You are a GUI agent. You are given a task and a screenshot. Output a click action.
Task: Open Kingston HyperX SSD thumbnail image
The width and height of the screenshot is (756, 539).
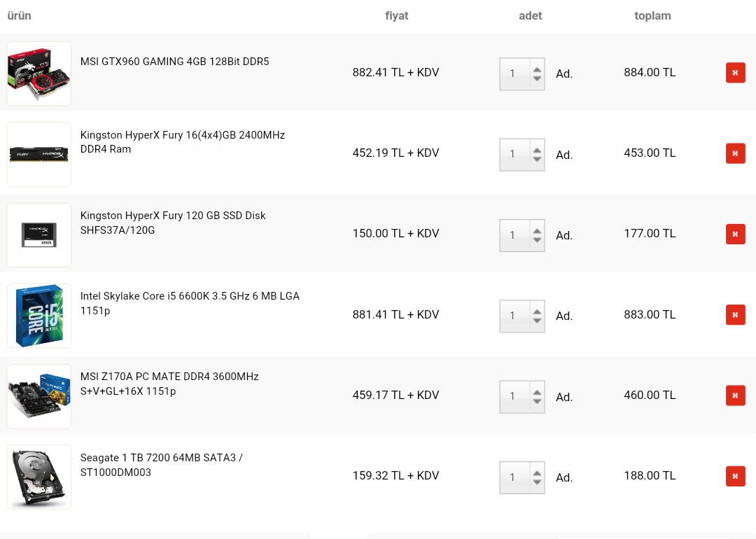click(x=39, y=234)
